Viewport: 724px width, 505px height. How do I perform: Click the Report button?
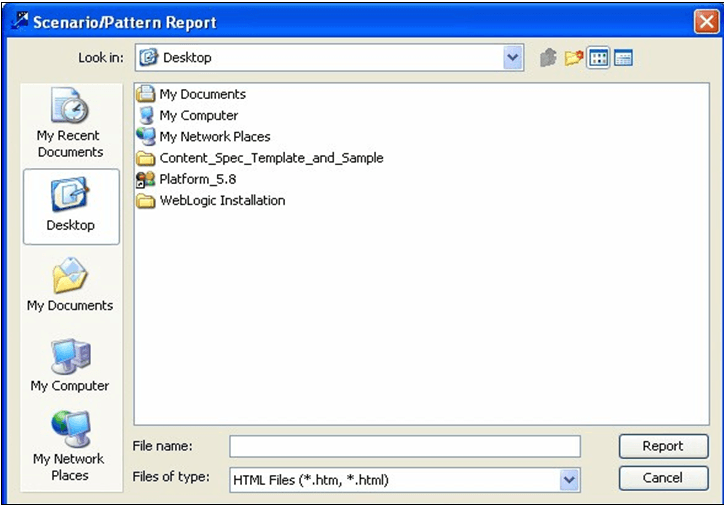[664, 446]
